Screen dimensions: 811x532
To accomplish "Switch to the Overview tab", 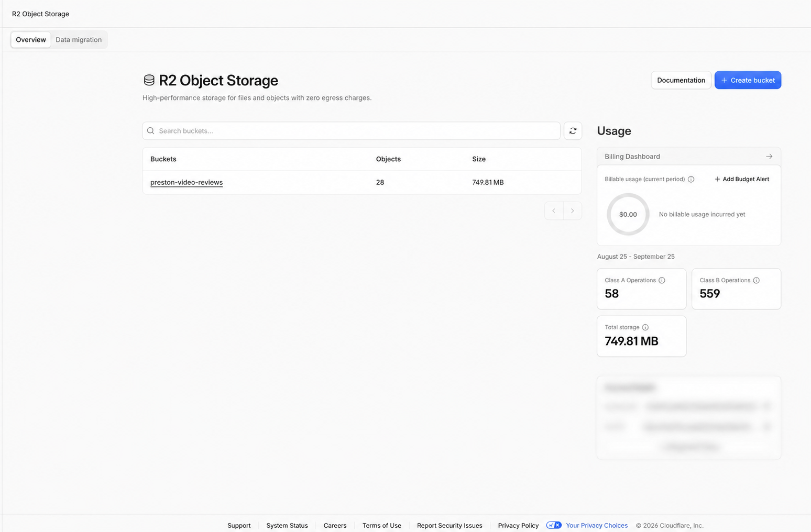I will click(31, 40).
